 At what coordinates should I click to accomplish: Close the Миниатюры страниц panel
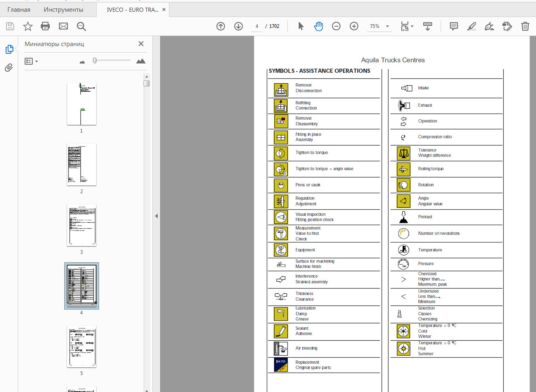point(141,44)
